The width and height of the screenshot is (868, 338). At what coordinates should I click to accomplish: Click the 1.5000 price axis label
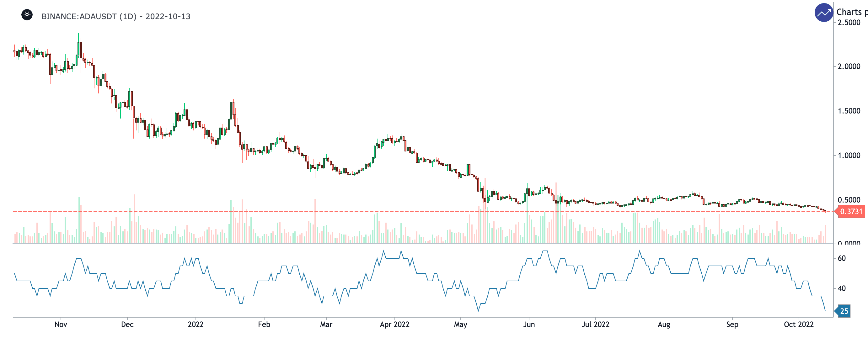coord(849,111)
